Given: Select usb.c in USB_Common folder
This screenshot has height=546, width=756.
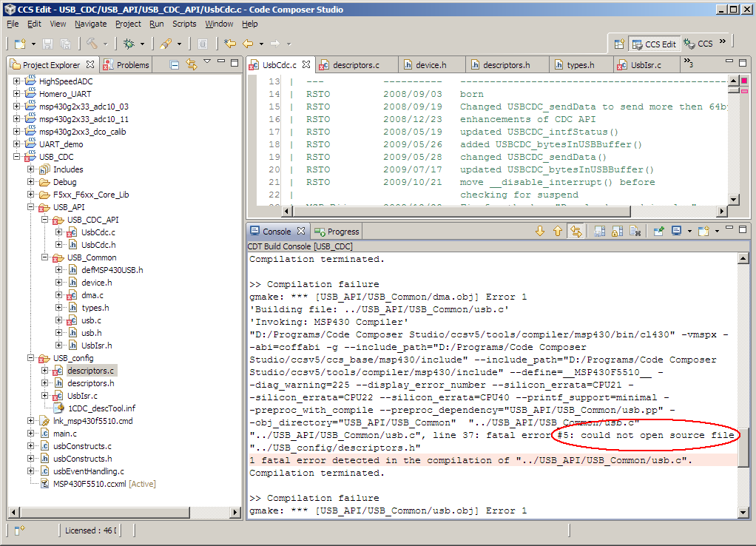Looking at the screenshot, I should (91, 320).
